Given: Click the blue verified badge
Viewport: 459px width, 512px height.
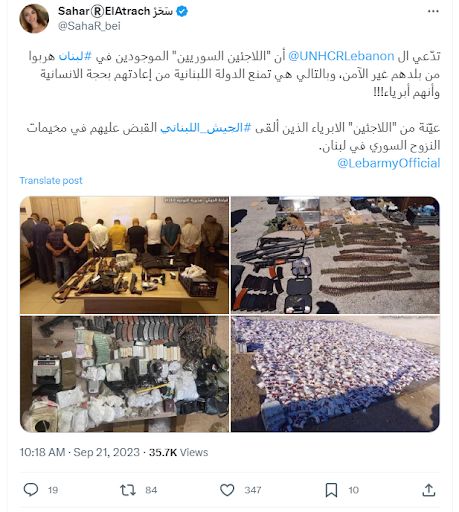Looking at the screenshot, I should tap(182, 11).
